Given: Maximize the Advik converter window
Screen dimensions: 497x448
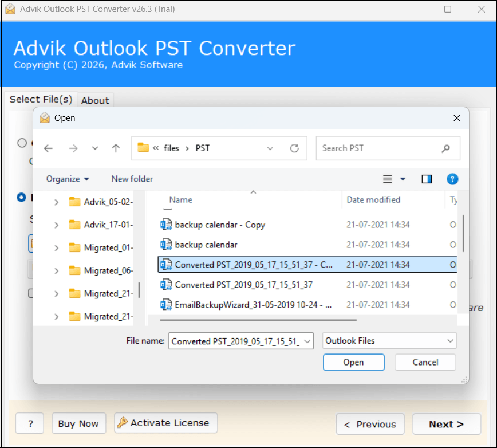Looking at the screenshot, I should click(448, 9).
